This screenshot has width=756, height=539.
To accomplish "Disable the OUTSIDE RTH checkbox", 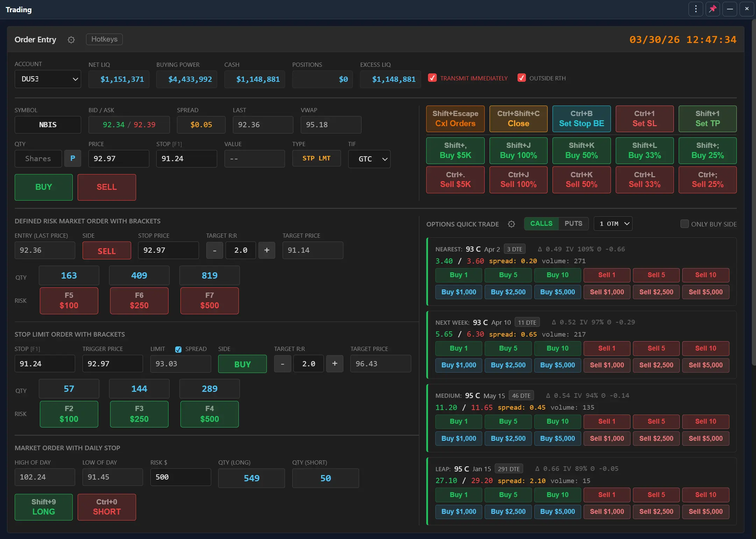I will pos(521,78).
